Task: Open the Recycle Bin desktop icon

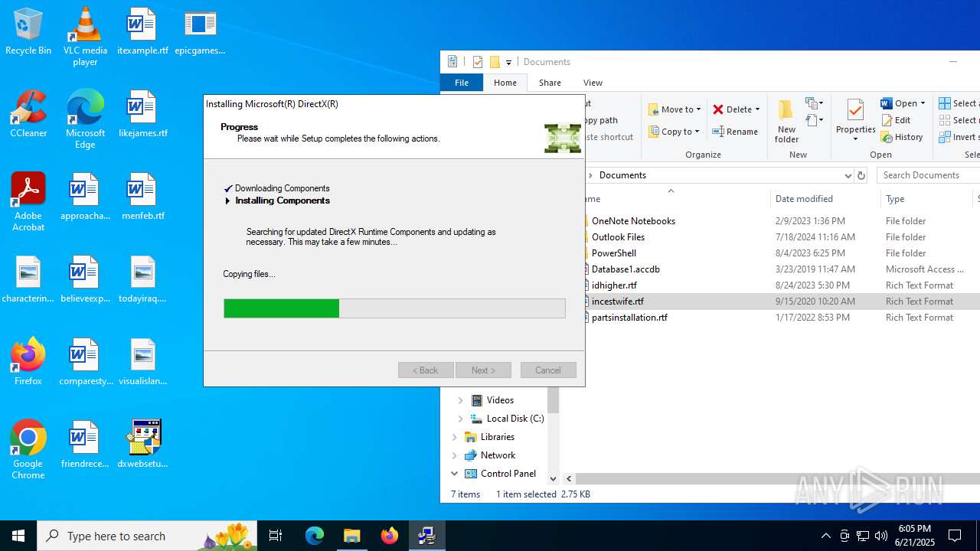Action: pos(28,32)
